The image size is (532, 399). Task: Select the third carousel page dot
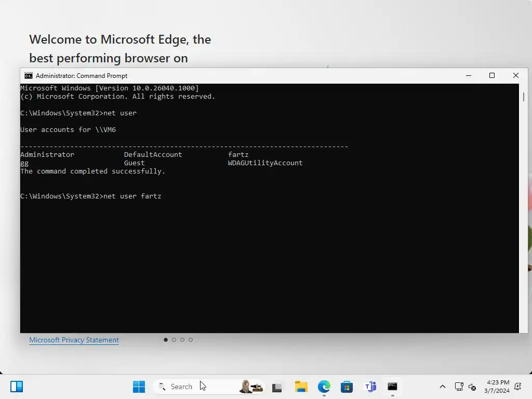pyautogui.click(x=182, y=340)
